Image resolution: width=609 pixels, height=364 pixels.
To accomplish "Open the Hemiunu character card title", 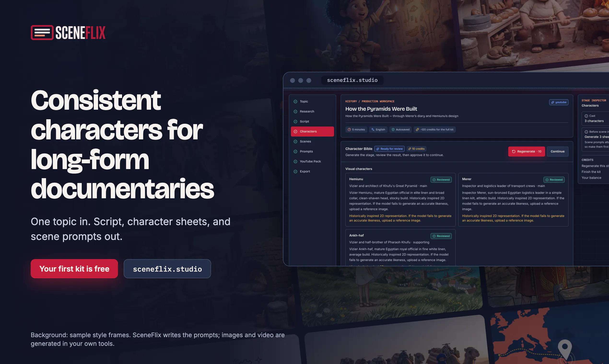I will click(356, 179).
